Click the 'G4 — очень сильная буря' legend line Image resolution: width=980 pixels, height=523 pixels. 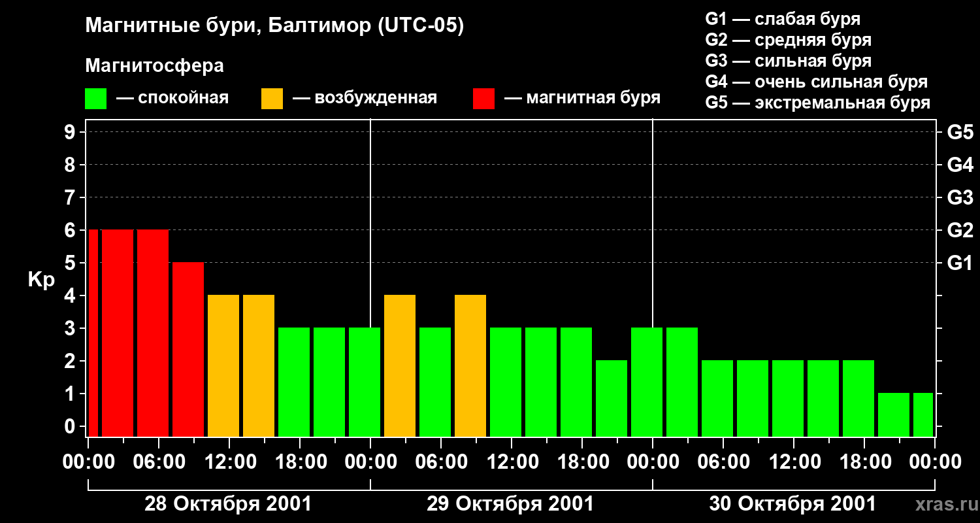[x=816, y=82]
